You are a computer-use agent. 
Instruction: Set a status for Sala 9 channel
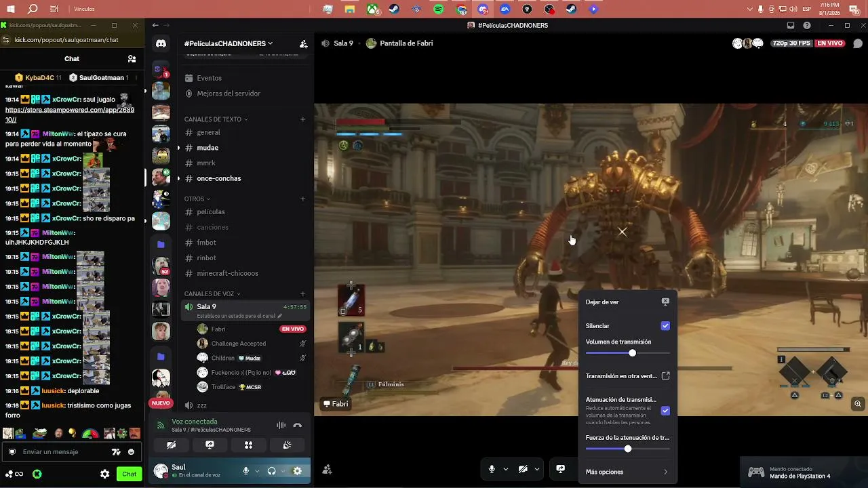coord(240,316)
